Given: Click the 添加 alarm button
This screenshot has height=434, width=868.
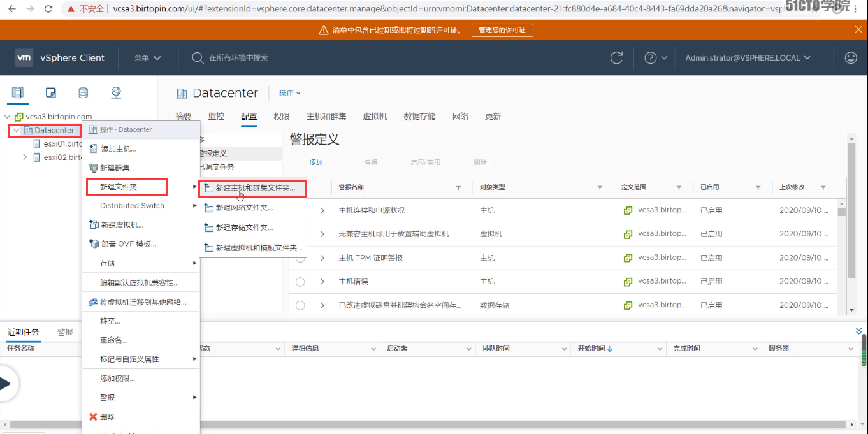Looking at the screenshot, I should click(x=316, y=163).
